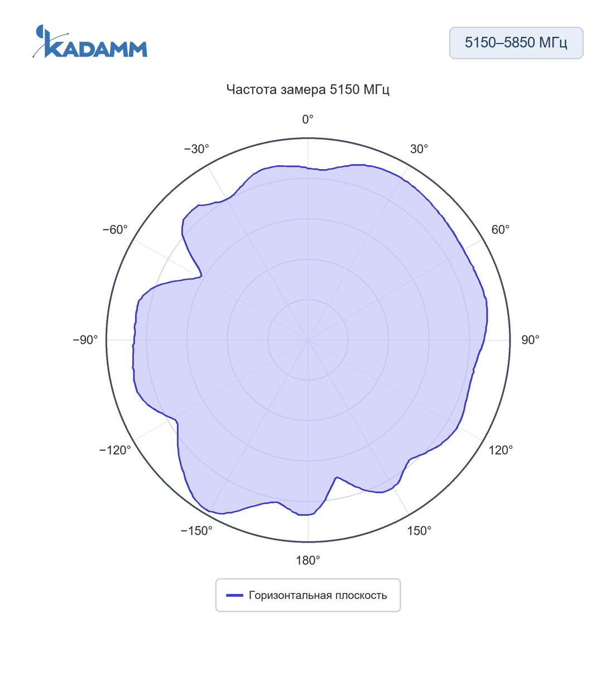Click the blue legend line swatch
Viewport: 616px width, 676px height.
pyautogui.click(x=235, y=596)
